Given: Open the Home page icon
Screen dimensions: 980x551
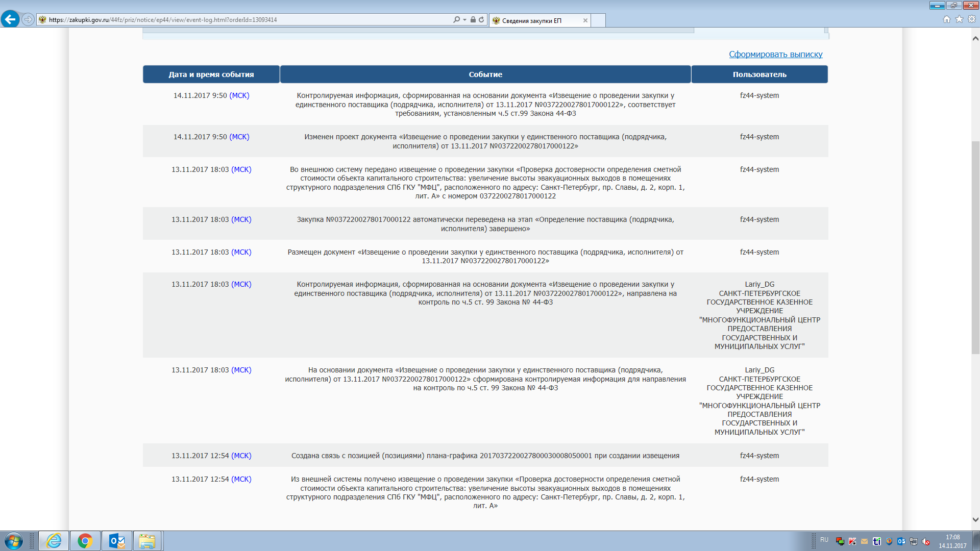Looking at the screenshot, I should tap(947, 19).
